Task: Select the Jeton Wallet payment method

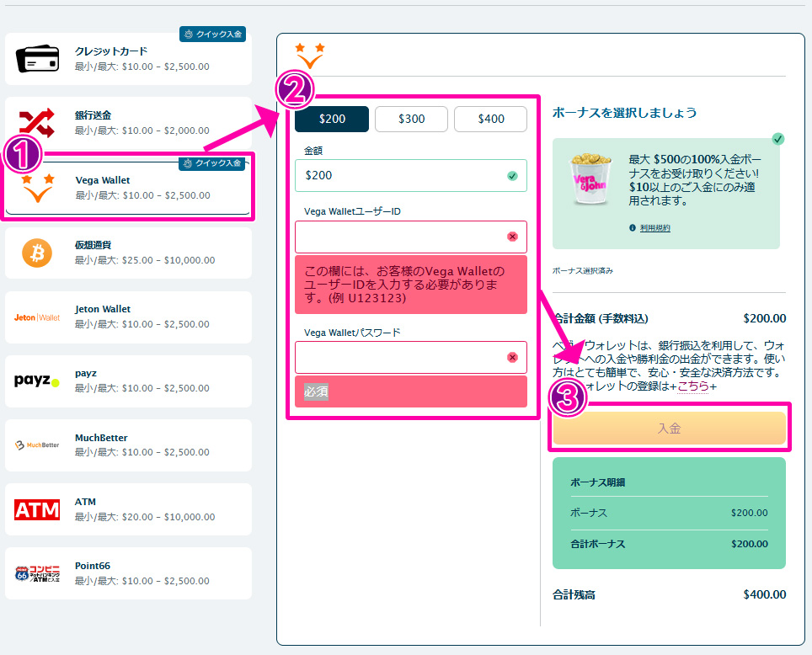Action: [128, 317]
